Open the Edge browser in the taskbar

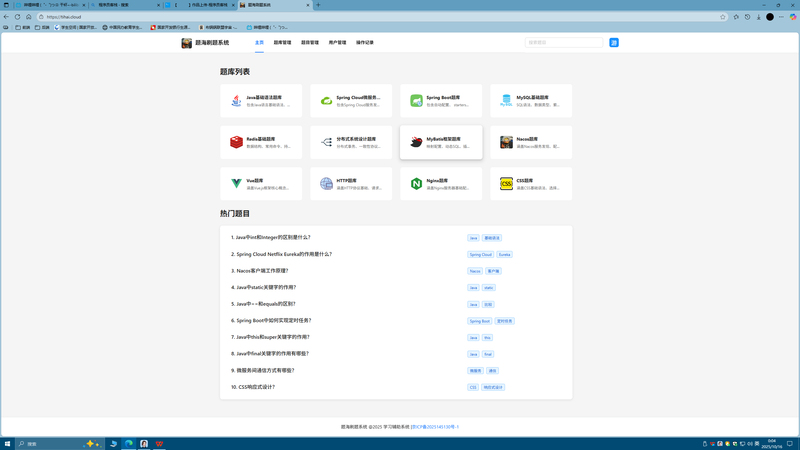(x=129, y=443)
